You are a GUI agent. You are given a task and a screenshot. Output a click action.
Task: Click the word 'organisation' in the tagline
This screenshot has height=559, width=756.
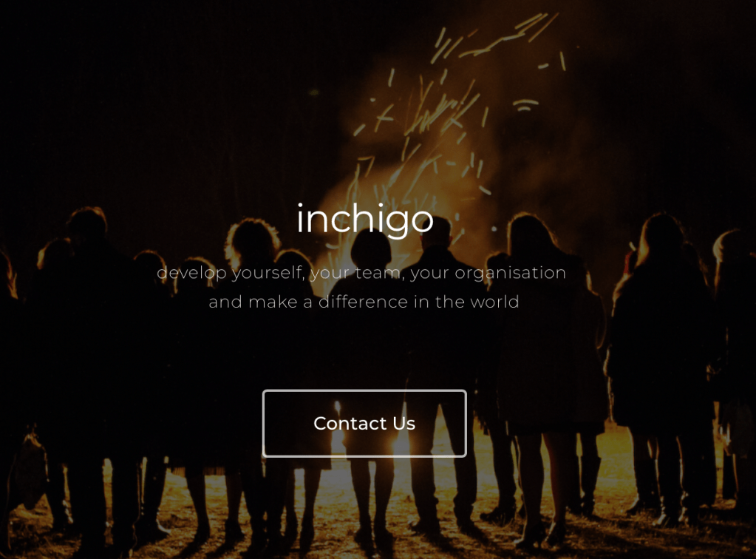click(510, 274)
